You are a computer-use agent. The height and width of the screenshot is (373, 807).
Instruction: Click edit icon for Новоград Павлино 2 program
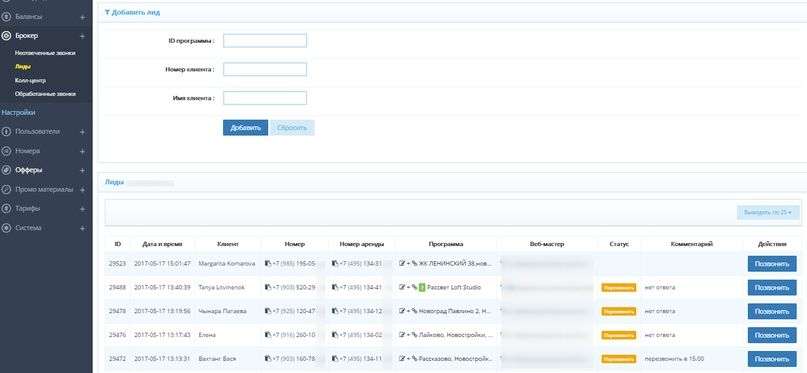click(402, 311)
